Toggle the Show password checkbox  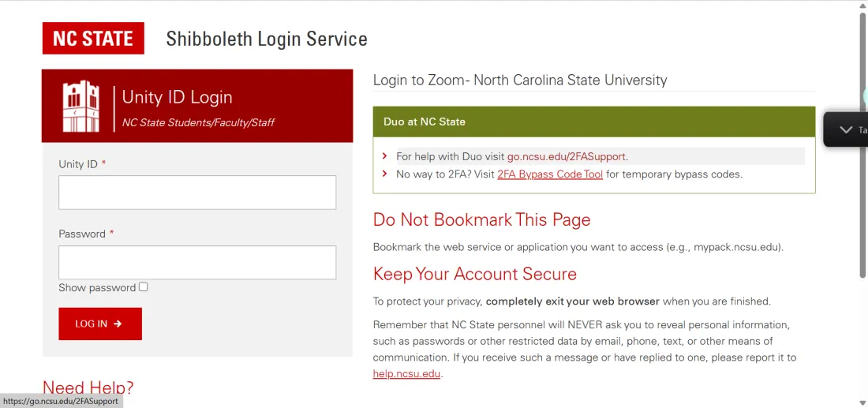[144, 286]
